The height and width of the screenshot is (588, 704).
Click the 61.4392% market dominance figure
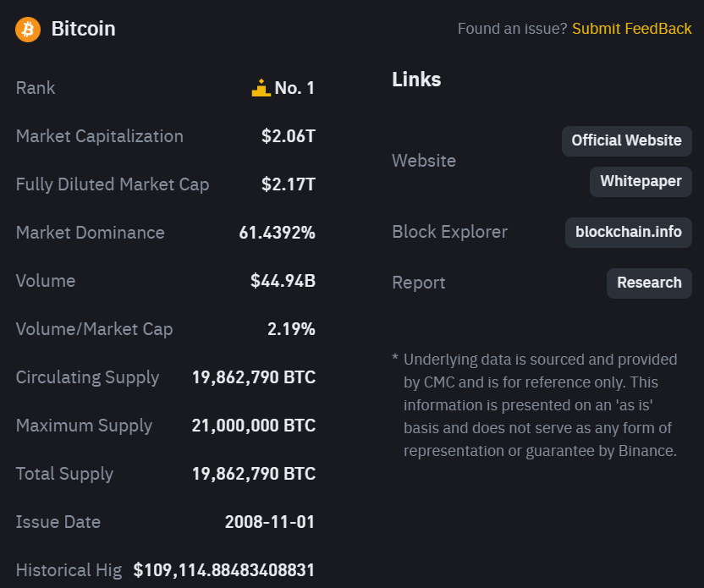[277, 233]
